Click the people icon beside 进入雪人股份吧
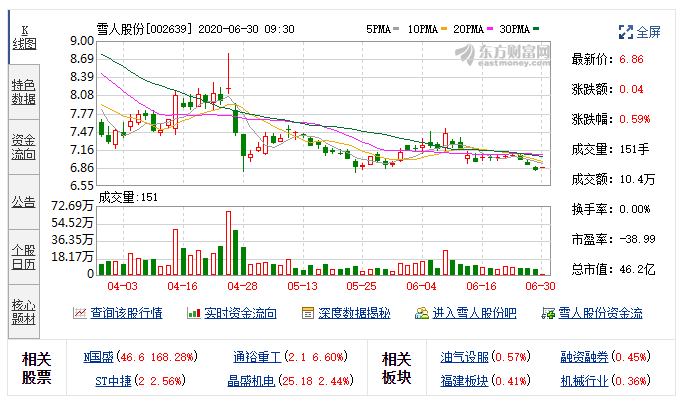This screenshot has width=688, height=405. [422, 313]
